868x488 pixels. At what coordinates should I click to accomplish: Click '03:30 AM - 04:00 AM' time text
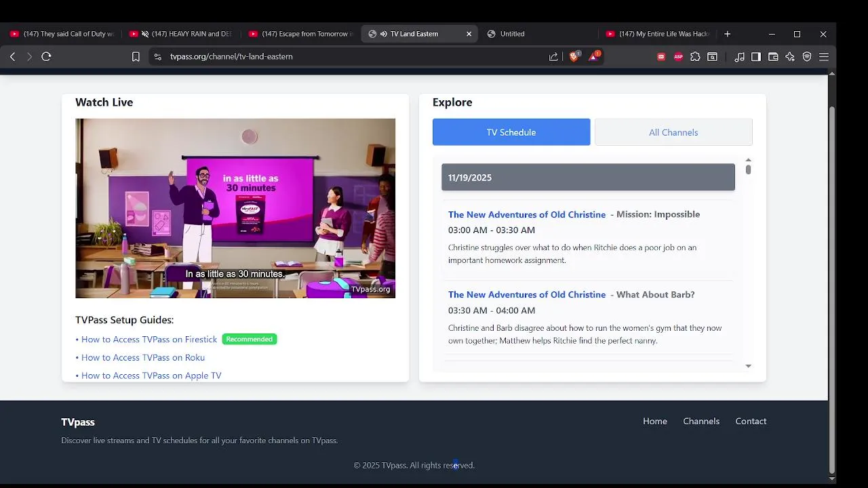(492, 310)
